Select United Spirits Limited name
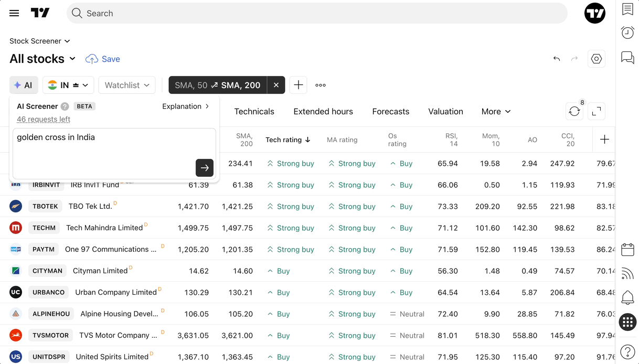 pos(112,357)
